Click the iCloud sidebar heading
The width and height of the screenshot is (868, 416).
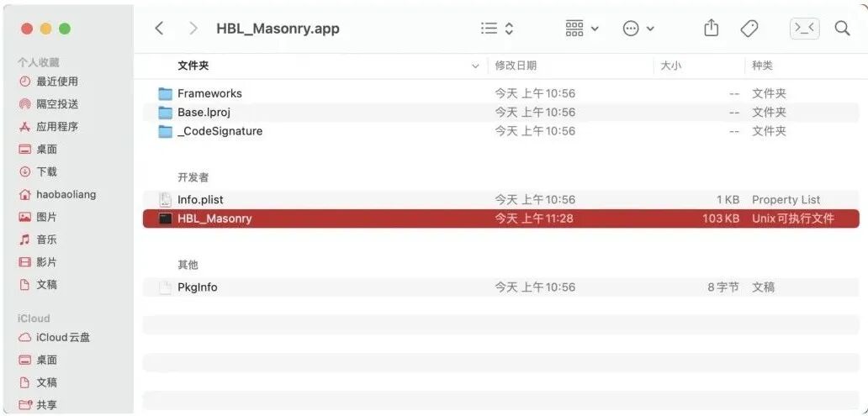34,318
